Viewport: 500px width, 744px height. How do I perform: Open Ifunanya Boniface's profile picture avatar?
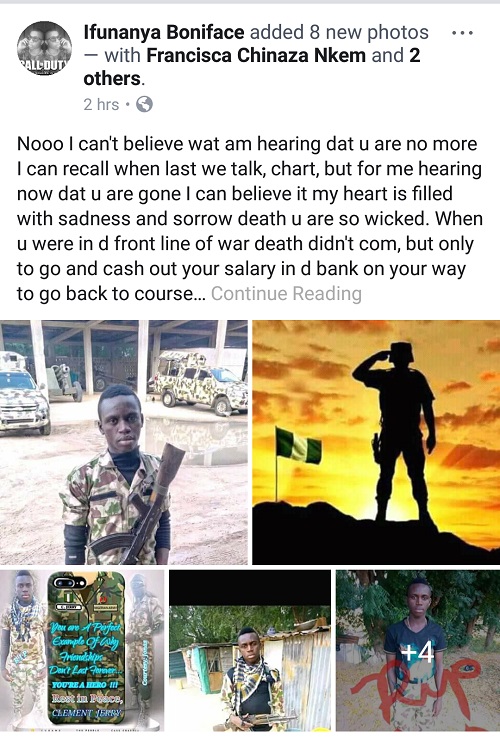pyautogui.click(x=45, y=49)
